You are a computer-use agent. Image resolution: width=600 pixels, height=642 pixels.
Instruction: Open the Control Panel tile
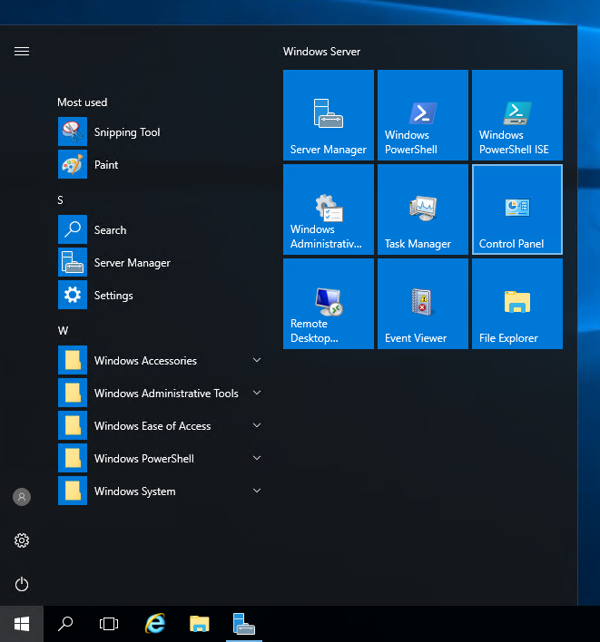[517, 210]
